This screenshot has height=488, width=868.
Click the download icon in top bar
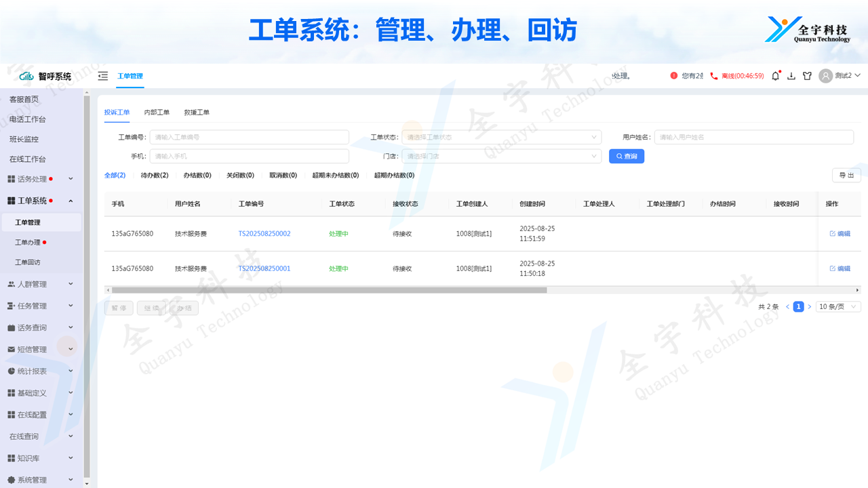click(791, 76)
